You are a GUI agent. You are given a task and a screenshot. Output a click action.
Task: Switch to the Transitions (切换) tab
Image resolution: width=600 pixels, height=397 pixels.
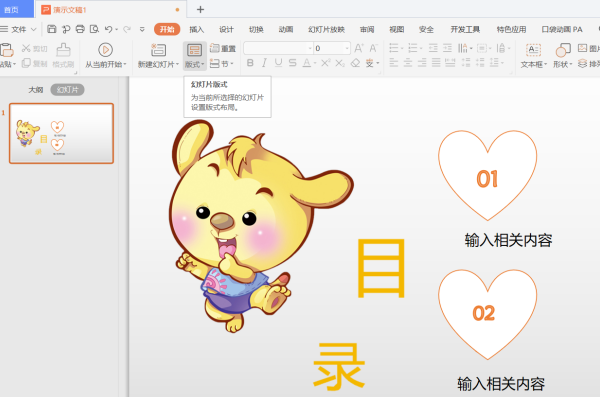click(256, 29)
